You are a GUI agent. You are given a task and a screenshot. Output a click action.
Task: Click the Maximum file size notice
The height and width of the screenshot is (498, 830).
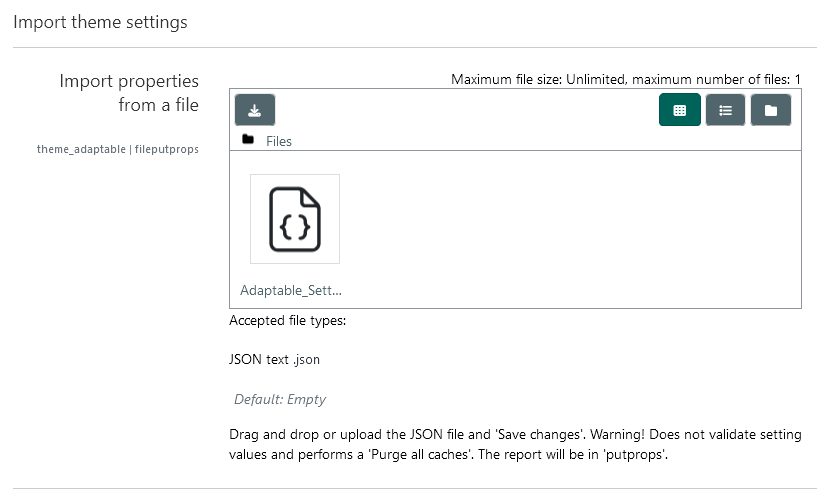626,79
